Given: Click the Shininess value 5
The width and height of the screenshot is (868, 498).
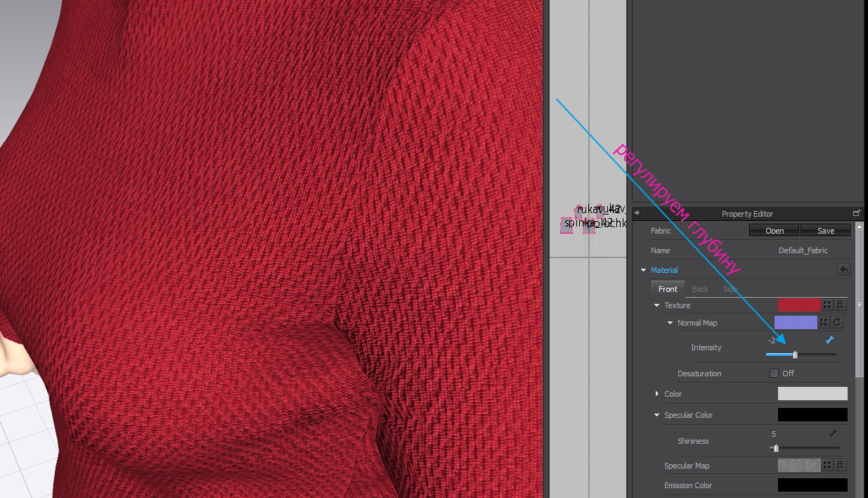Looking at the screenshot, I should point(774,434).
